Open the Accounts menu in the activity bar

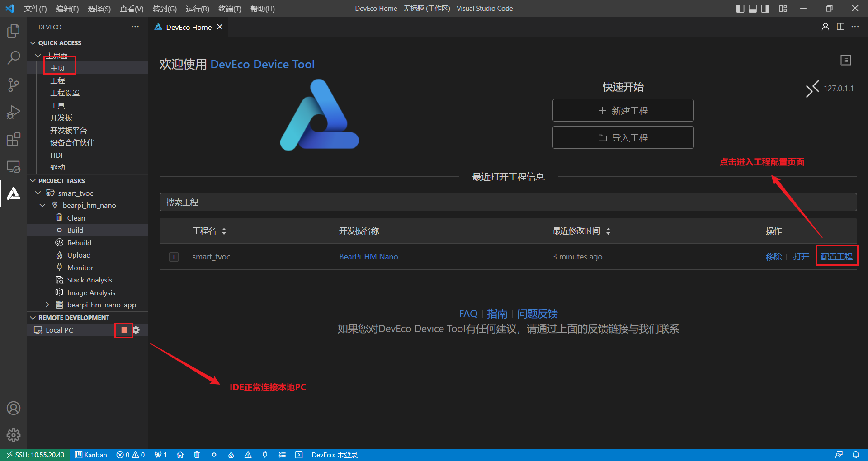coord(14,408)
